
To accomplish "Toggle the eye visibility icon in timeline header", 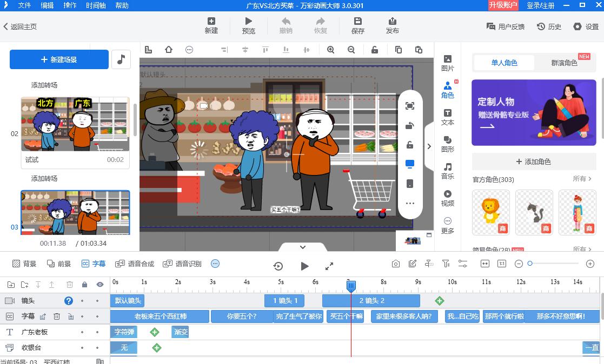I will (x=99, y=285).
